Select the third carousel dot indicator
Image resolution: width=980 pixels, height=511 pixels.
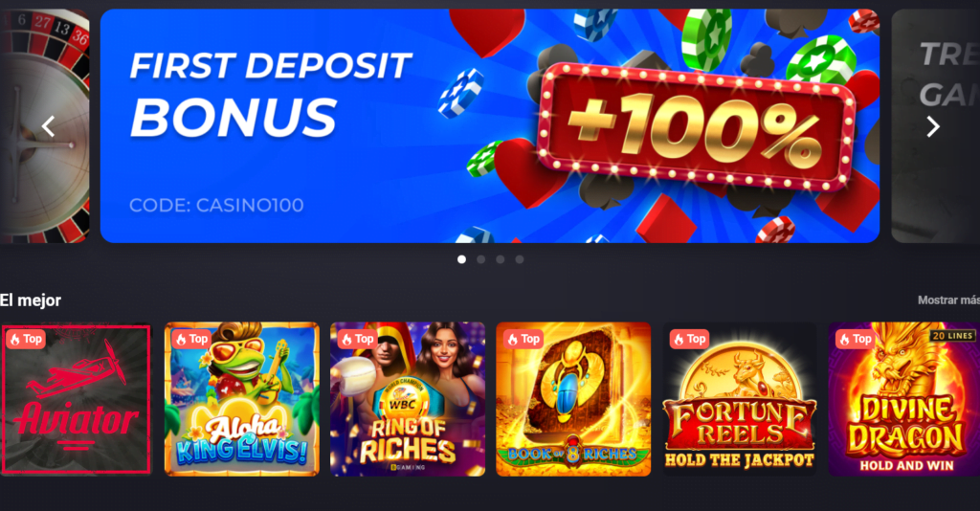tap(500, 259)
